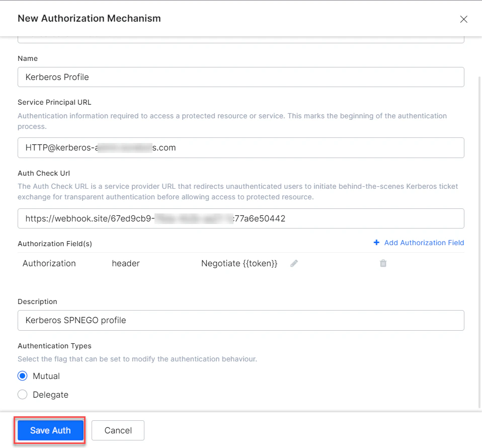Image resolution: width=482 pixels, height=448 pixels.
Task: Click the Auth Check Url webhook field
Action: [x=240, y=218]
